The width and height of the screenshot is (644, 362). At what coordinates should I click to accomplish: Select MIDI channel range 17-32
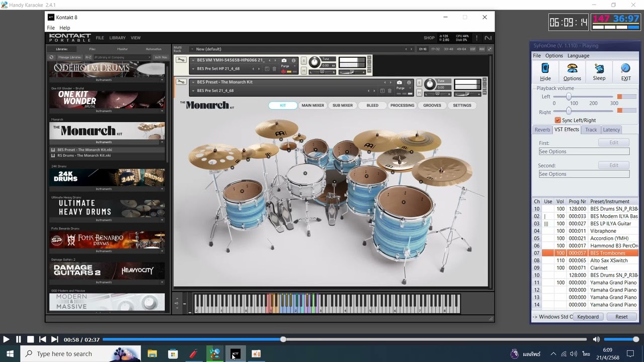pyautogui.click(x=436, y=49)
